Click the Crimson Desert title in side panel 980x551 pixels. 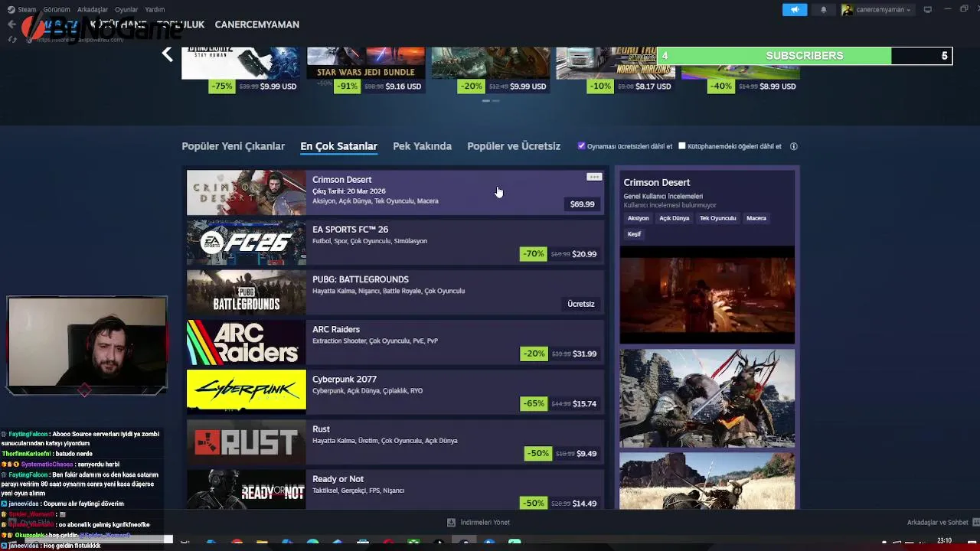coord(656,182)
